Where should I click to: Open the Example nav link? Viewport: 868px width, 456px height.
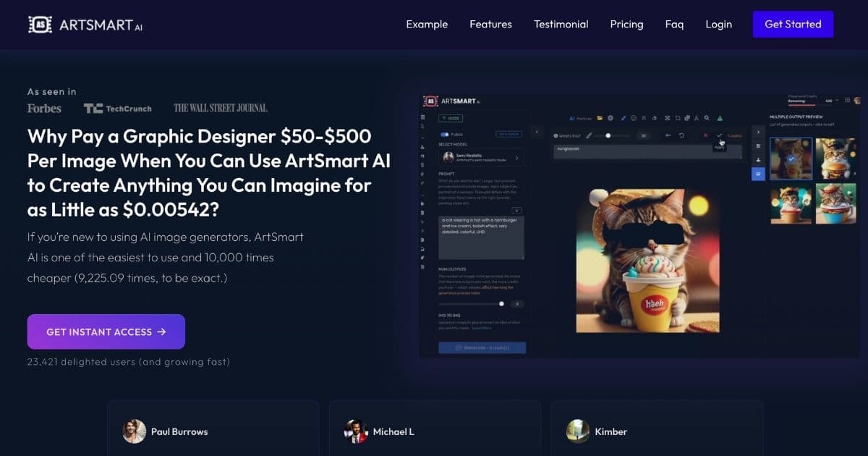point(427,24)
